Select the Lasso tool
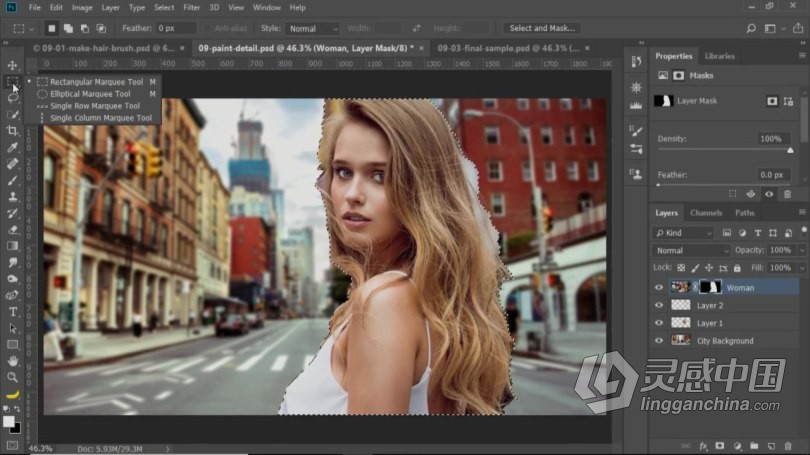The height and width of the screenshot is (455, 810). tap(12, 98)
